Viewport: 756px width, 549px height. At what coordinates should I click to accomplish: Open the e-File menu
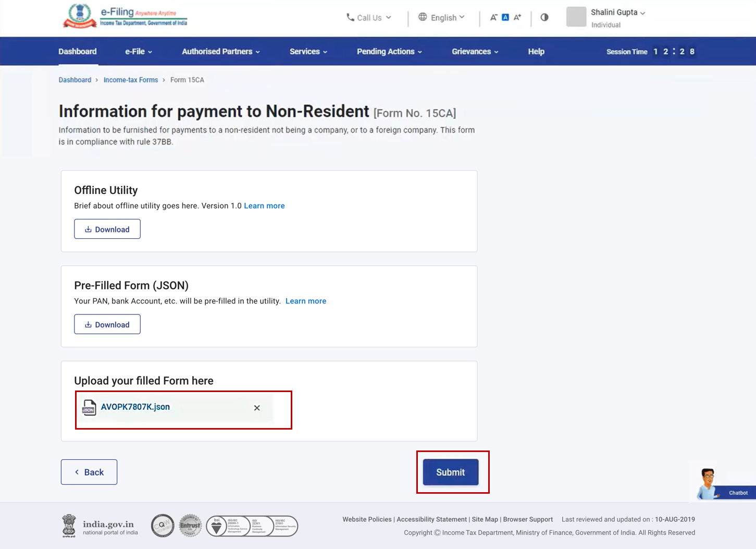point(139,52)
